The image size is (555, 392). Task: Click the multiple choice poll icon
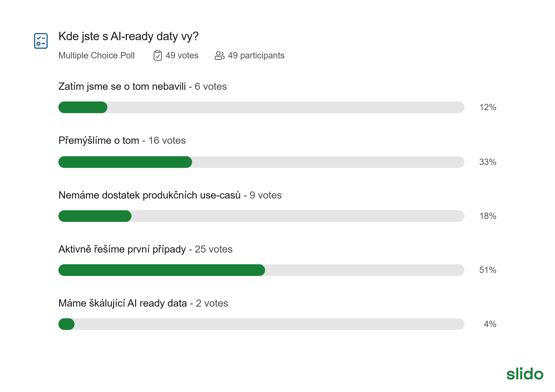coord(41,41)
